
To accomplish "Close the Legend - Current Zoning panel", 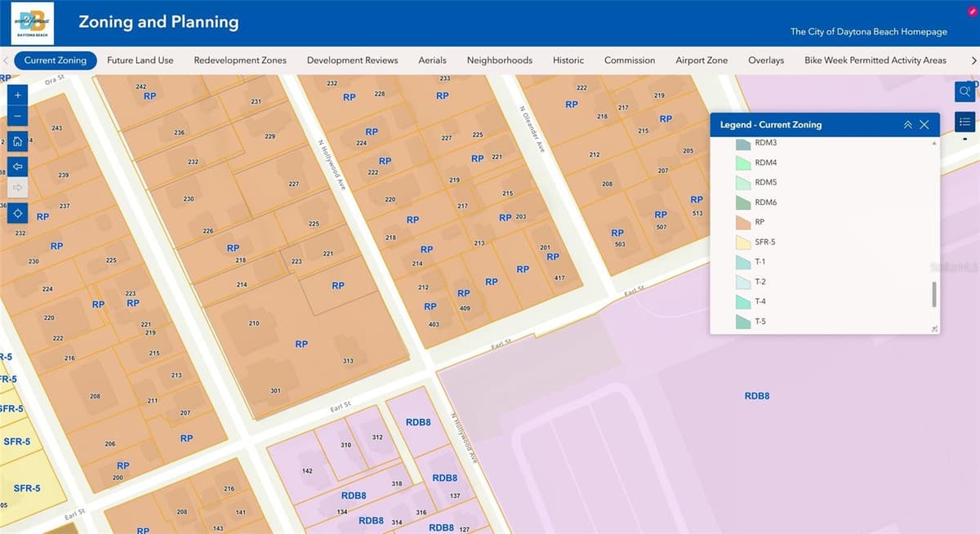I will click(x=924, y=125).
